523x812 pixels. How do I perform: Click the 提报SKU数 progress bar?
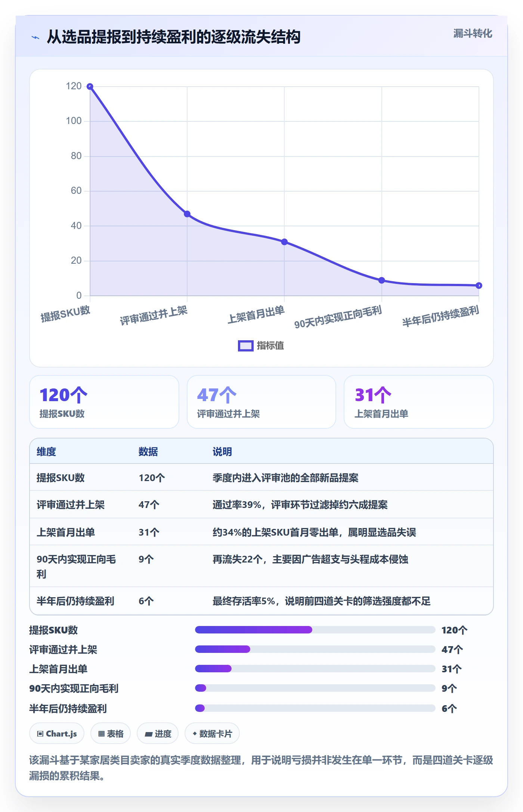coord(315,630)
